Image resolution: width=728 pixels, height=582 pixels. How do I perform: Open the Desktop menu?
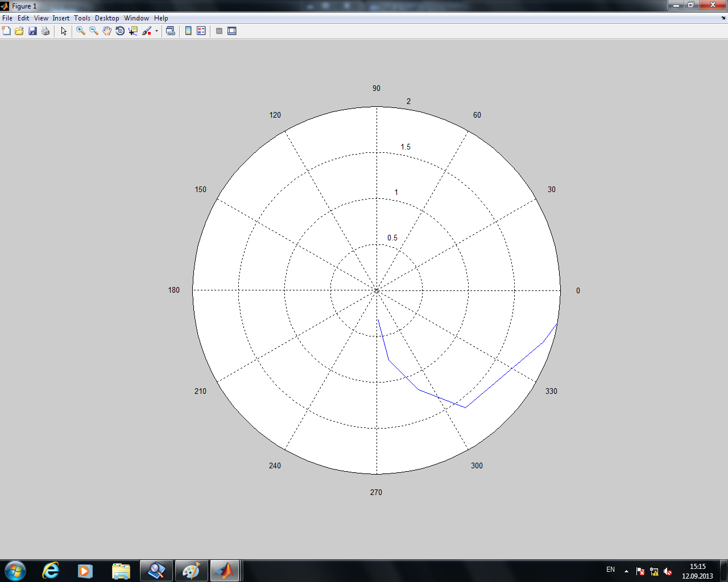pos(107,18)
